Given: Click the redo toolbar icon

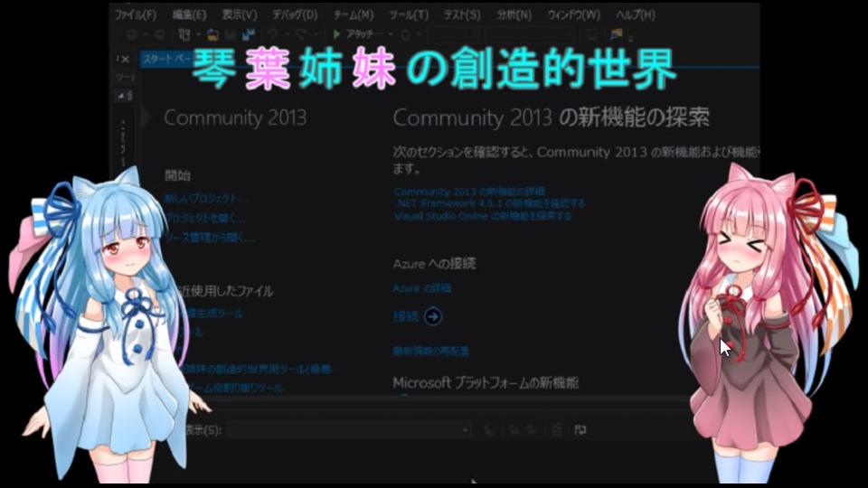Looking at the screenshot, I should tap(301, 35).
